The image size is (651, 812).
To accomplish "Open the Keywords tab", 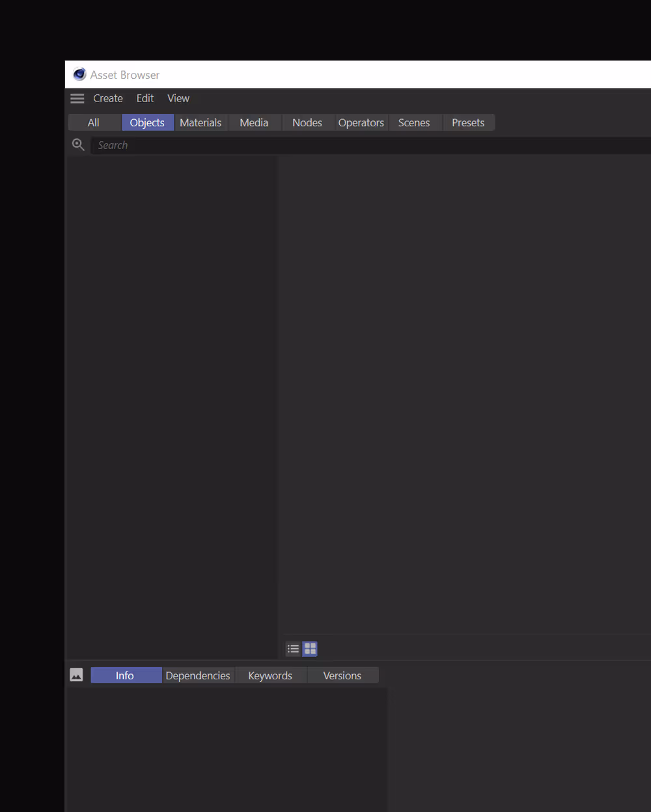I will click(x=270, y=675).
